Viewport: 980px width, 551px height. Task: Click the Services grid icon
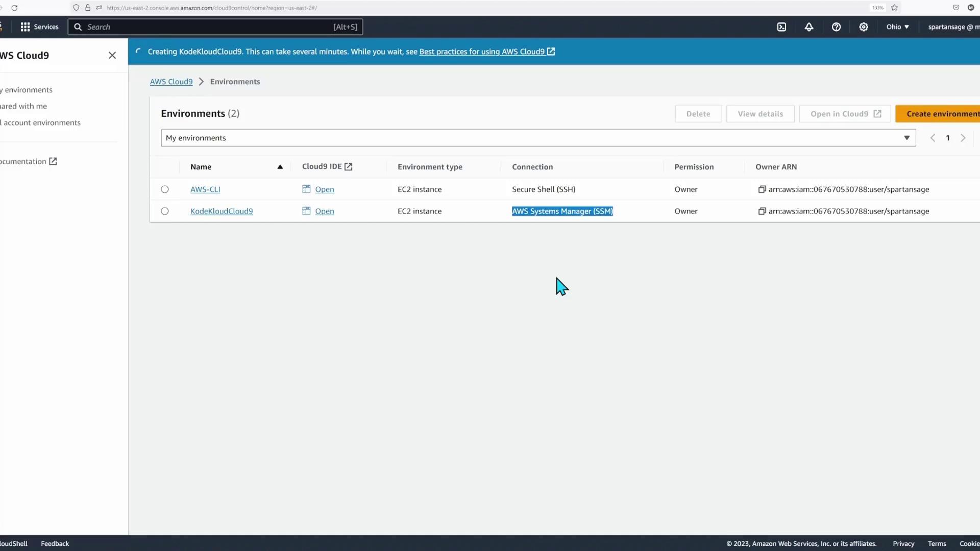pyautogui.click(x=25, y=27)
